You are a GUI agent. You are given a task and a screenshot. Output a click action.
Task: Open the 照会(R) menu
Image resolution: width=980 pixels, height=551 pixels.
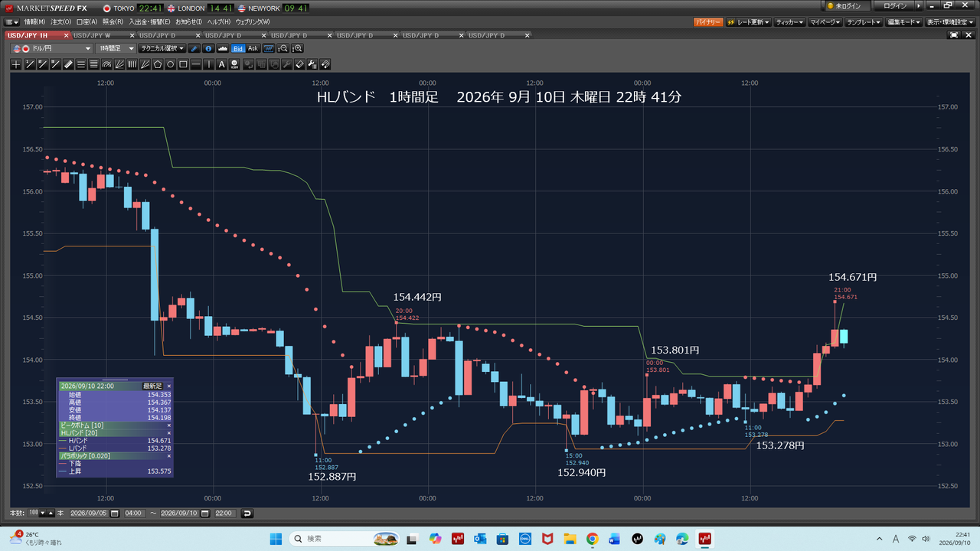pyautogui.click(x=113, y=22)
